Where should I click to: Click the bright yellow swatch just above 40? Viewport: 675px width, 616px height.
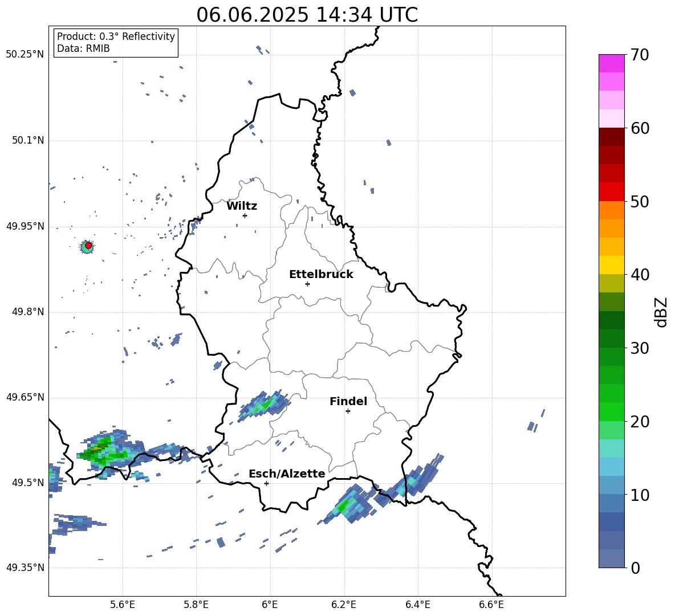(x=611, y=265)
